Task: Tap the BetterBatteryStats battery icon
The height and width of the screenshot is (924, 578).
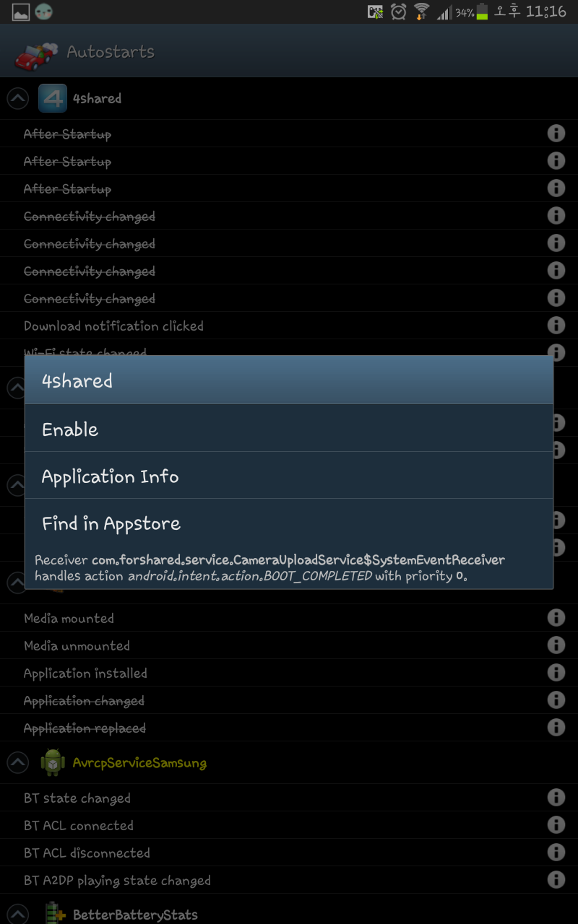Action: tap(53, 914)
